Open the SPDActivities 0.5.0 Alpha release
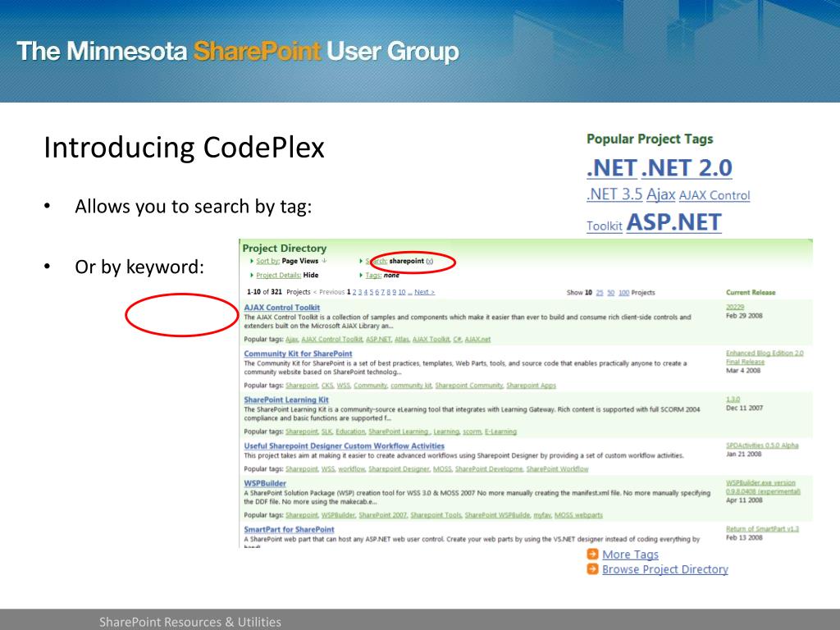840x630 pixels. click(x=762, y=445)
